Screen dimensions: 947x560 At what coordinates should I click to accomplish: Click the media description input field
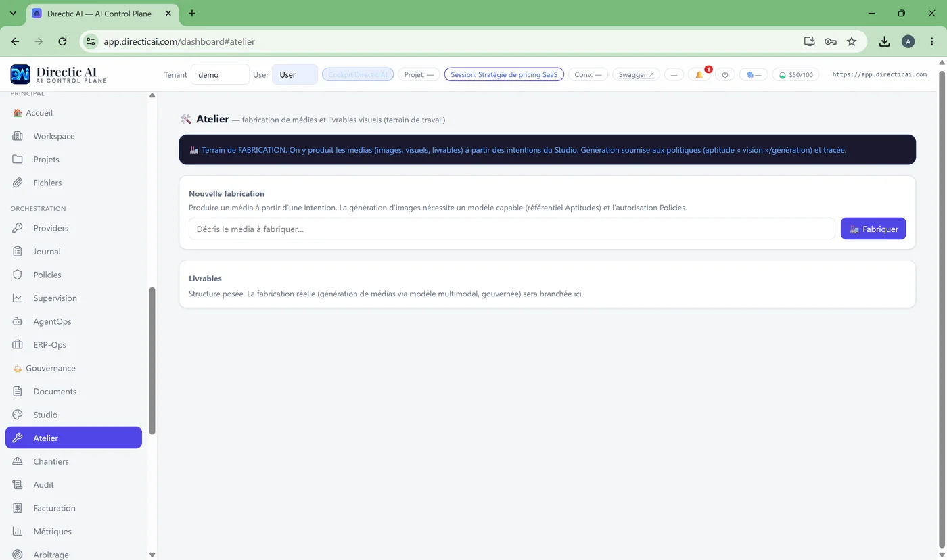coord(512,229)
